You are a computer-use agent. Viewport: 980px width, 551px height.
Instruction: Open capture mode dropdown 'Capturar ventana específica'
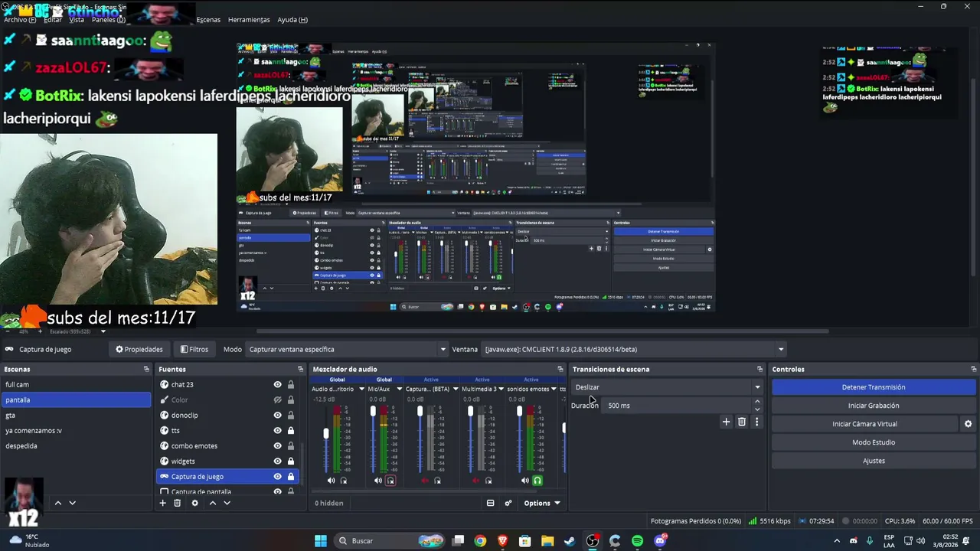pos(347,349)
